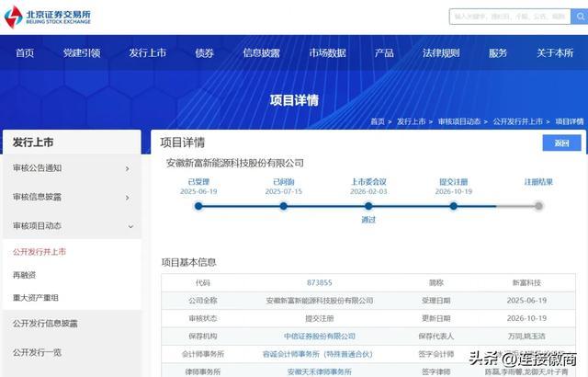
Task: Click company name 安徽新富新能源科技股份有限公司 heading
Action: [x=235, y=163]
